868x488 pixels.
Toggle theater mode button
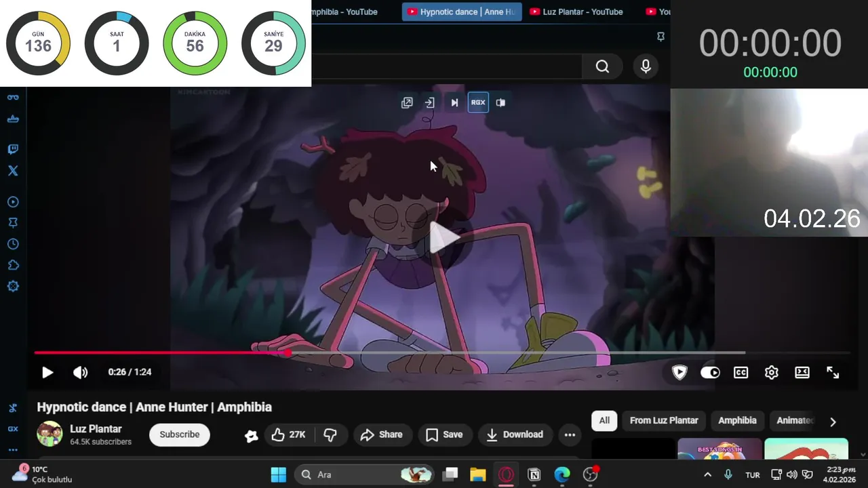pyautogui.click(x=802, y=372)
